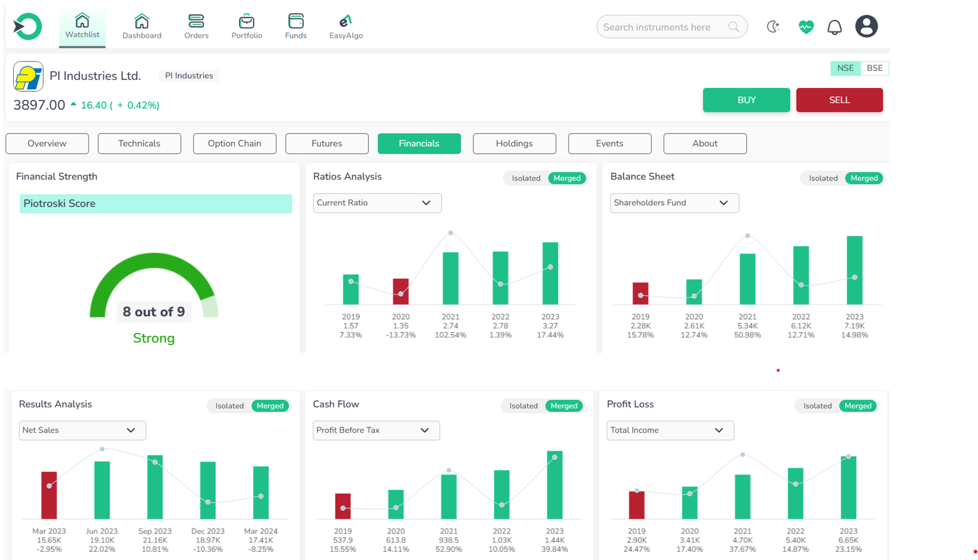The image size is (978, 560).
Task: Go to Dashboard icon
Action: click(142, 21)
